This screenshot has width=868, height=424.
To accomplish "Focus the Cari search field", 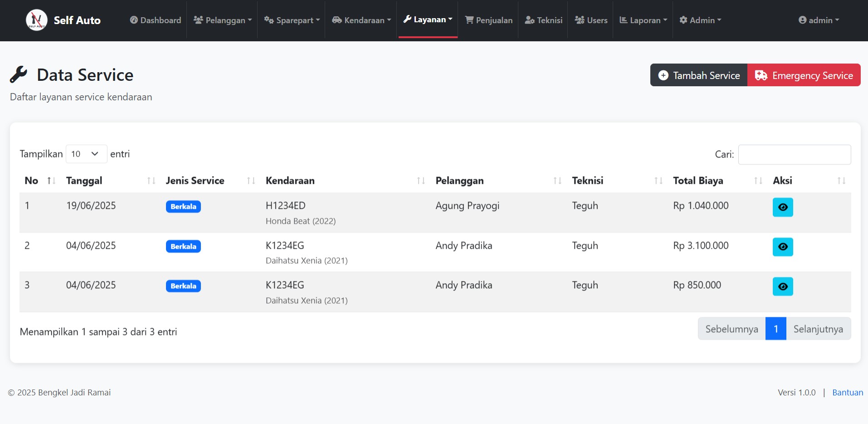I will [x=795, y=154].
